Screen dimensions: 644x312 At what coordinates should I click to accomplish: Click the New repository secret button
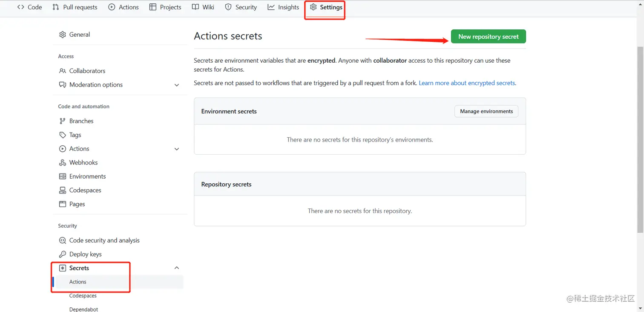pyautogui.click(x=488, y=37)
